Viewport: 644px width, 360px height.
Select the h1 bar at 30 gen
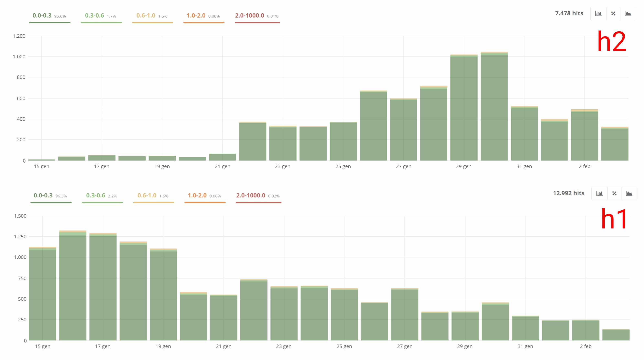click(495, 321)
